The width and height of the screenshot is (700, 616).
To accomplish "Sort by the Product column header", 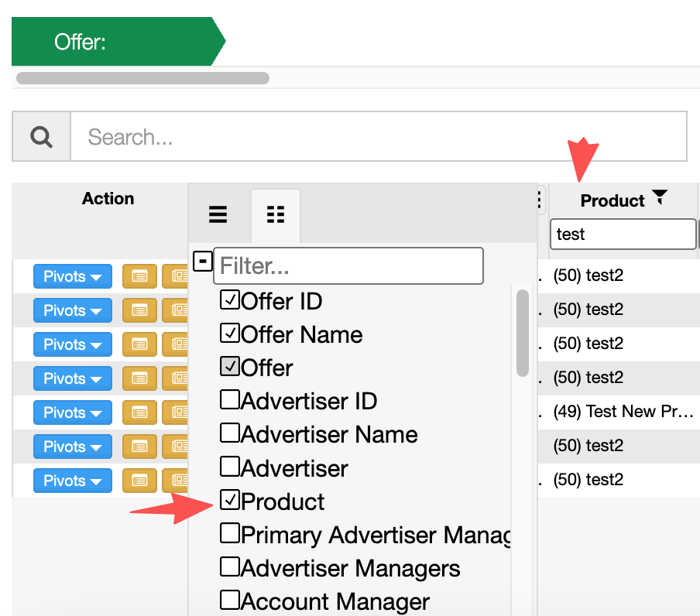I will (x=612, y=200).
